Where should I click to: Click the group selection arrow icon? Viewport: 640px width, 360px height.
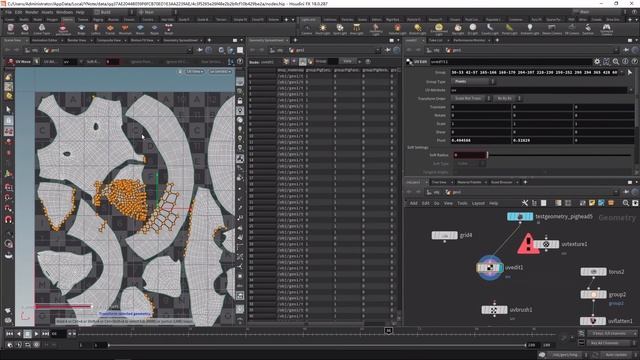(630, 72)
